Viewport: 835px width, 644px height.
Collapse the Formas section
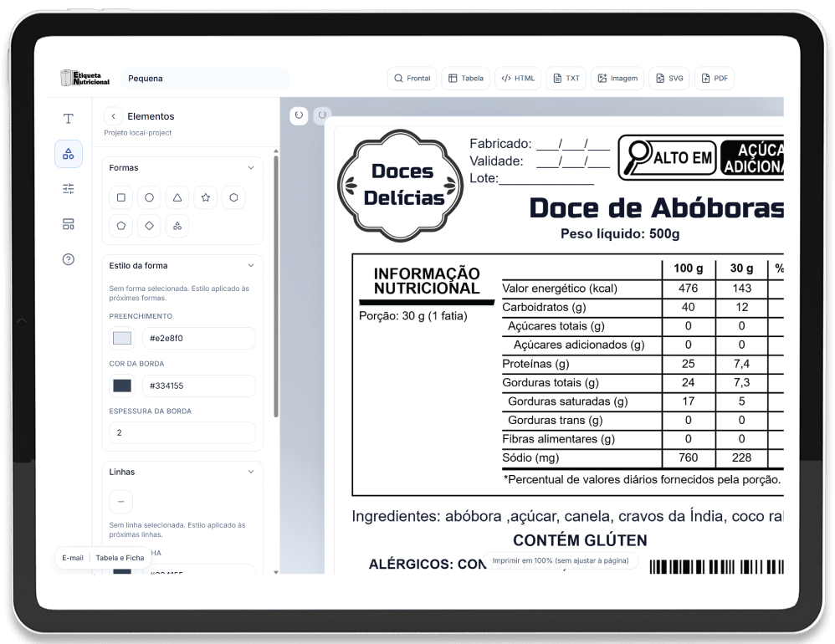coord(250,168)
